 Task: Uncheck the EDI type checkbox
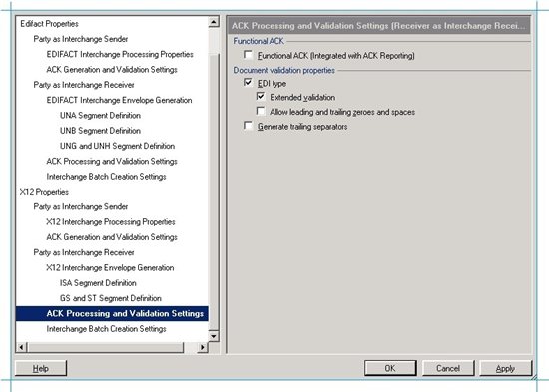(x=249, y=83)
